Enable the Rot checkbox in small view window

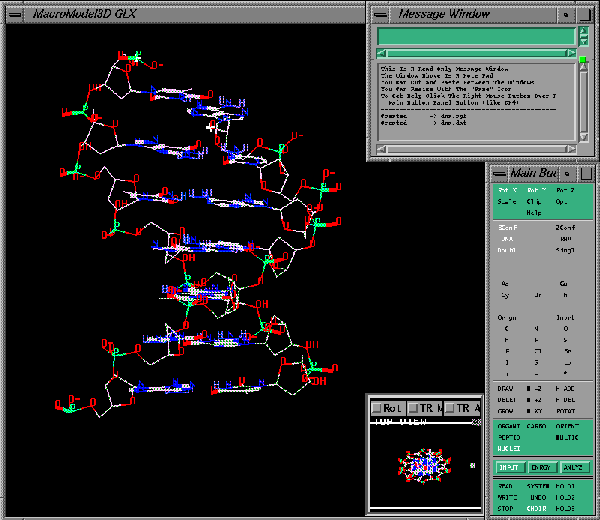377,409
